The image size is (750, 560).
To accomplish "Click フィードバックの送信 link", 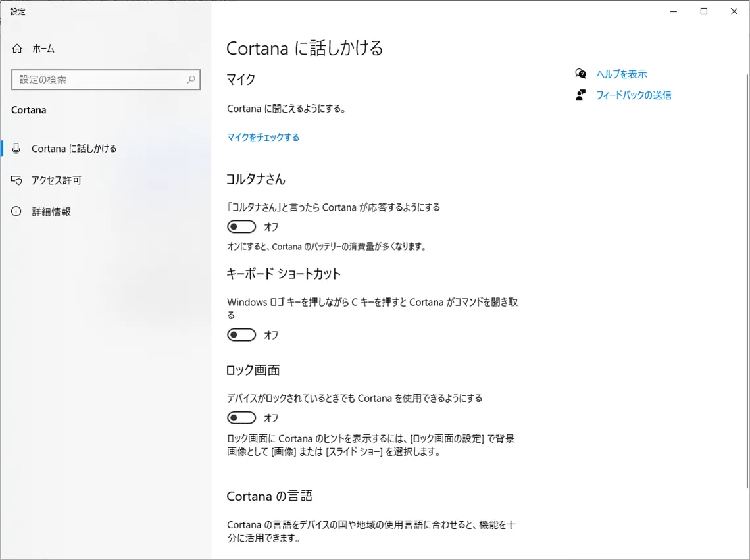I will click(634, 95).
